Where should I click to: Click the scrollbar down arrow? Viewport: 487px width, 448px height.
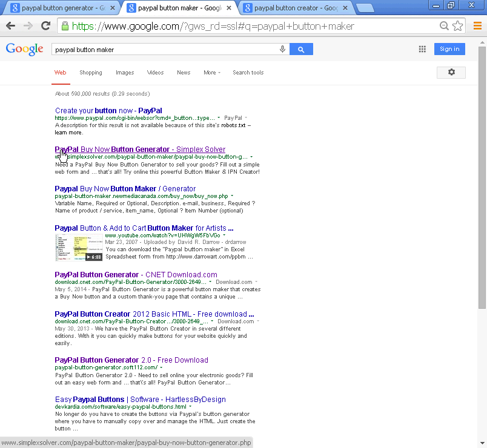[482, 443]
